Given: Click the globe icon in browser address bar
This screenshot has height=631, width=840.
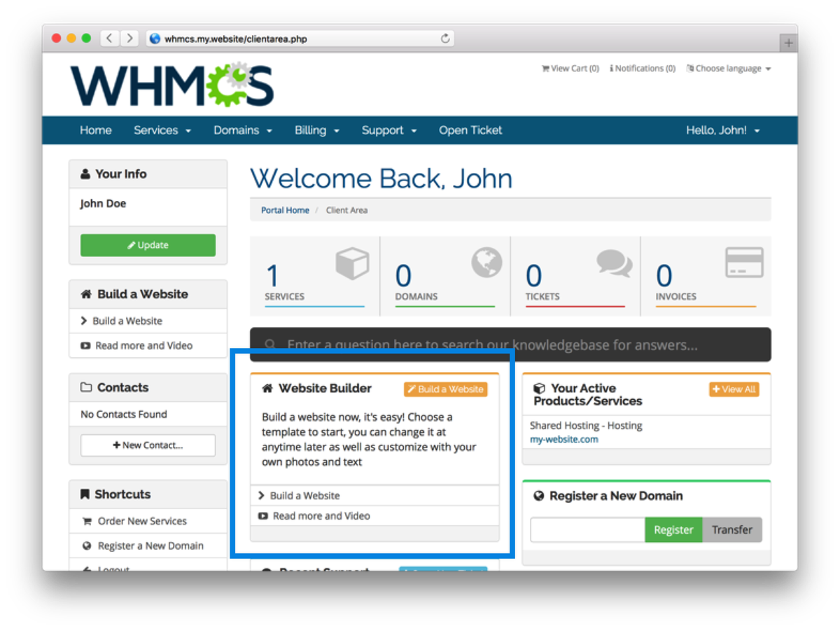Looking at the screenshot, I should pyautogui.click(x=155, y=39).
